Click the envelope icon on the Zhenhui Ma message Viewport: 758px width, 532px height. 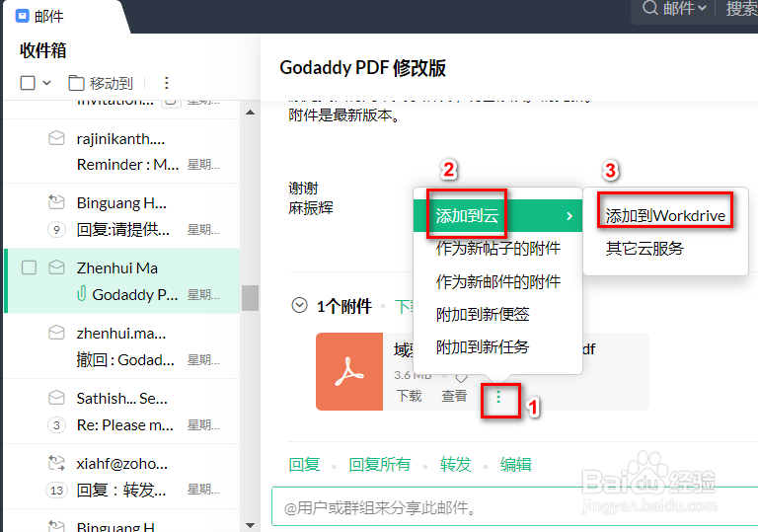click(56, 266)
